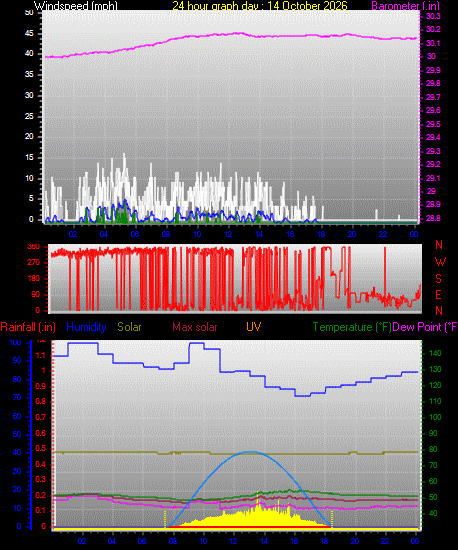Click the compass "N" label beside 360 degrees
The width and height of the screenshot is (458, 550).
coord(439,245)
